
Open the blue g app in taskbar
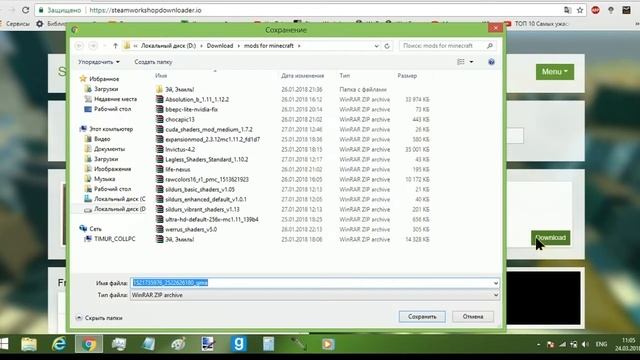[x=238, y=344]
